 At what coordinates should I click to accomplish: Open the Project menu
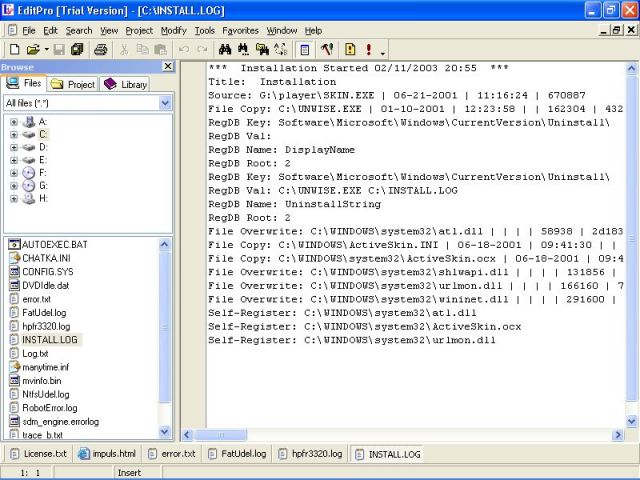pos(139,31)
